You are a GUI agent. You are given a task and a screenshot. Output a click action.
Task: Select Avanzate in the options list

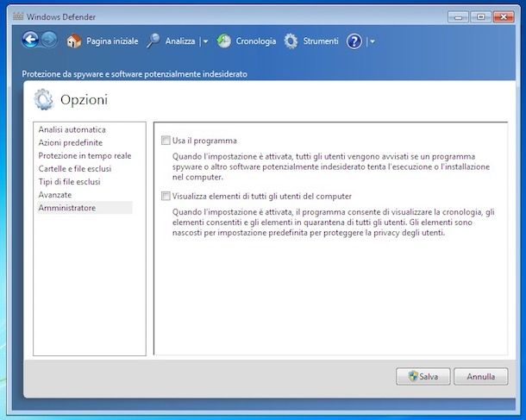[x=54, y=195]
